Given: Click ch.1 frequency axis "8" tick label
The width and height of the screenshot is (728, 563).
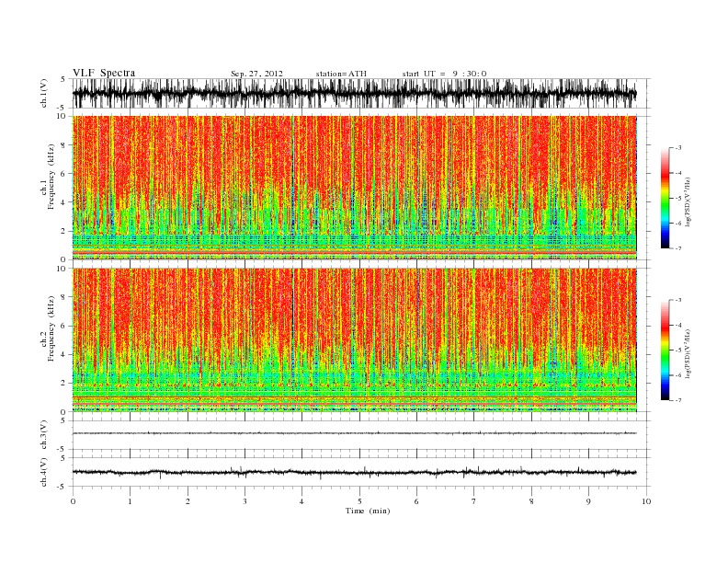Looking at the screenshot, I should pyautogui.click(x=64, y=145).
